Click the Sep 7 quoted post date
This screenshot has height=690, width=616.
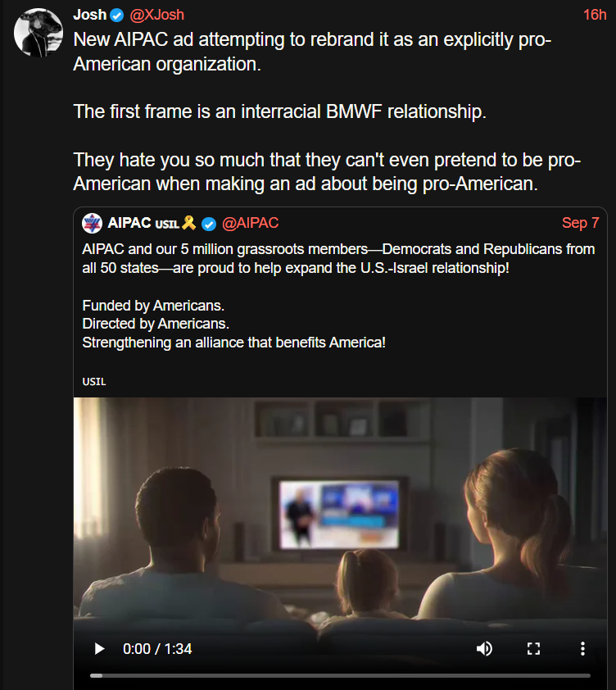[580, 223]
